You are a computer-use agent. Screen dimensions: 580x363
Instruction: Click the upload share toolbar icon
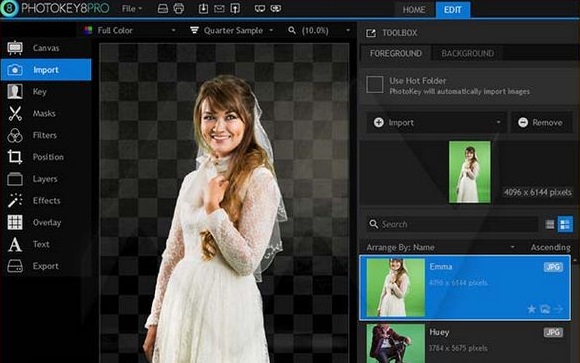pos(235,9)
